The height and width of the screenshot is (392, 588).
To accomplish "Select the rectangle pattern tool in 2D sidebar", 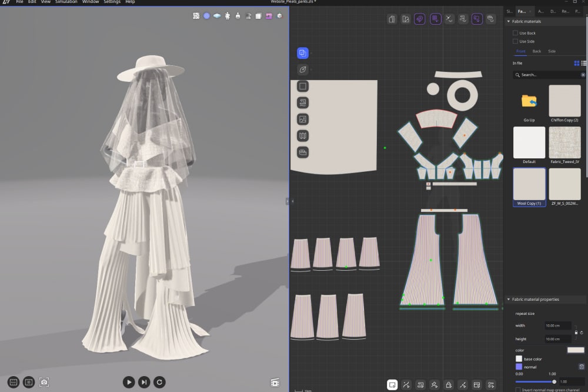I will pyautogui.click(x=303, y=87).
